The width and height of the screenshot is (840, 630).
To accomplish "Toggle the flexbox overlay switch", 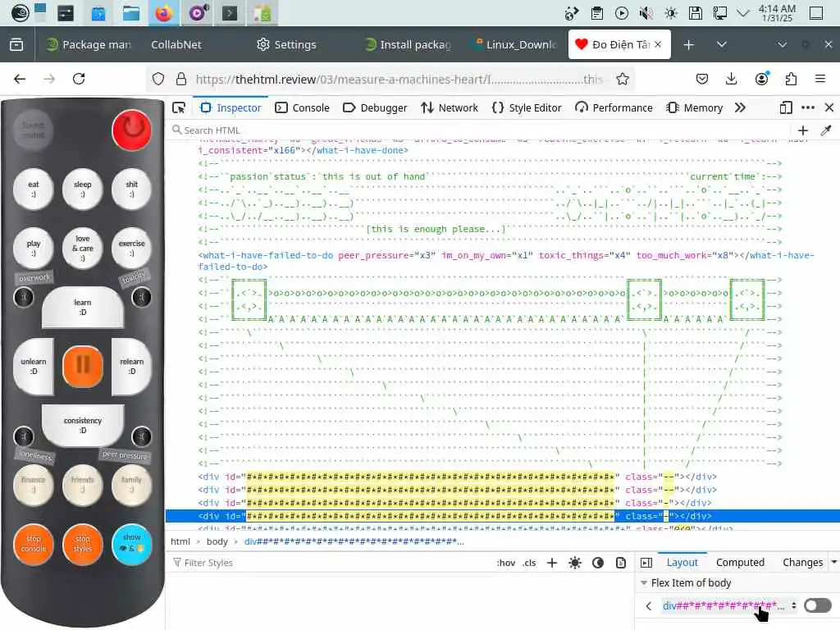I will 818,606.
